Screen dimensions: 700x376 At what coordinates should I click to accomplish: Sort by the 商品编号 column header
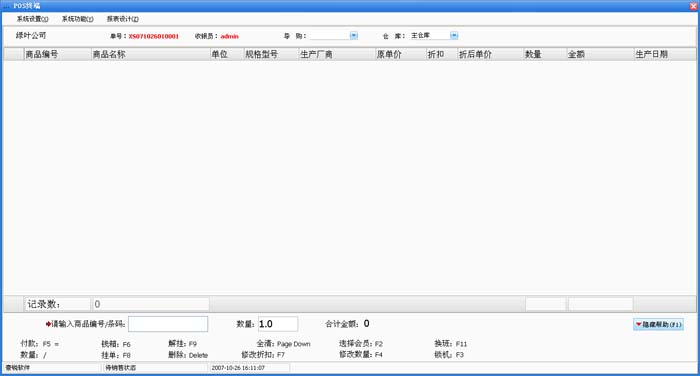58,54
